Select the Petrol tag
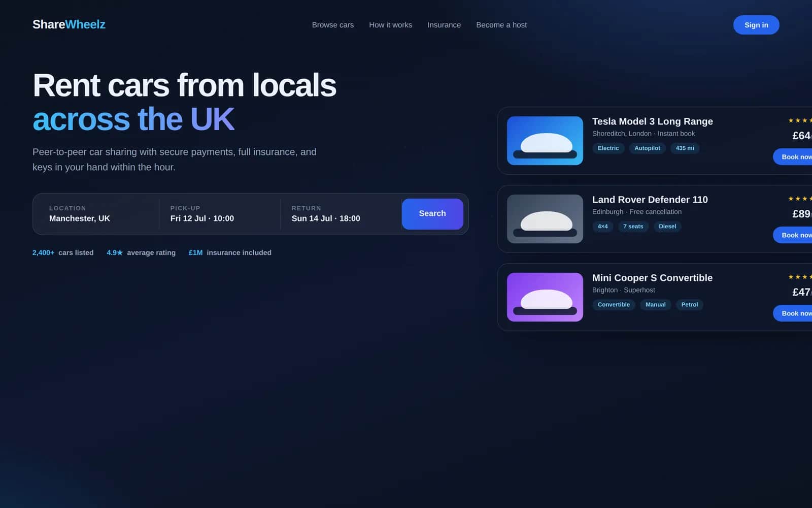The width and height of the screenshot is (812, 508). tap(690, 305)
